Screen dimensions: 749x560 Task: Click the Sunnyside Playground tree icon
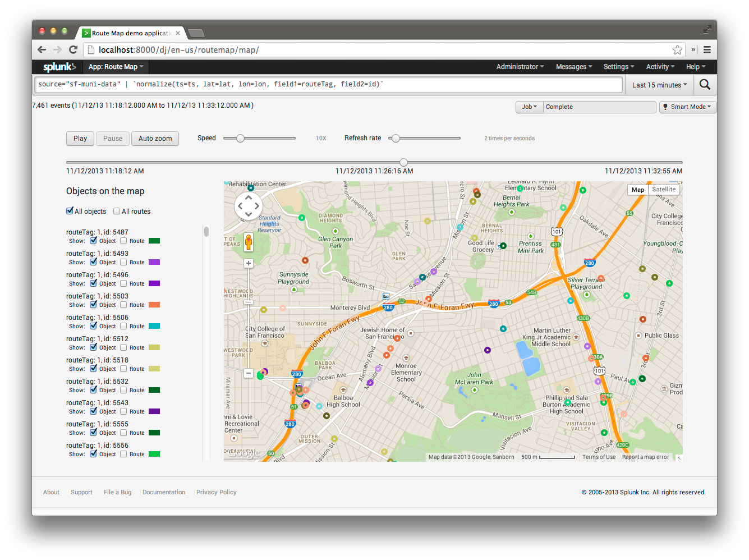294,290
